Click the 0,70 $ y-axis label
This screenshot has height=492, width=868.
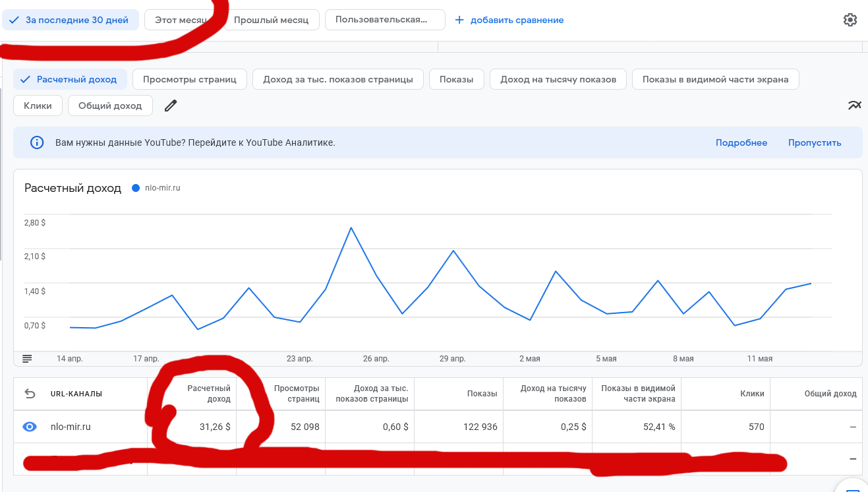tap(35, 325)
